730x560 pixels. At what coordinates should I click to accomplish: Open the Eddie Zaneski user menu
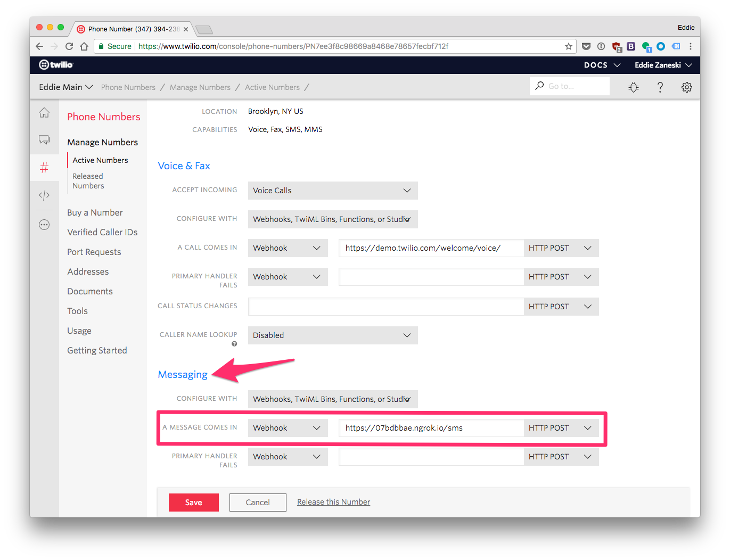(x=663, y=65)
